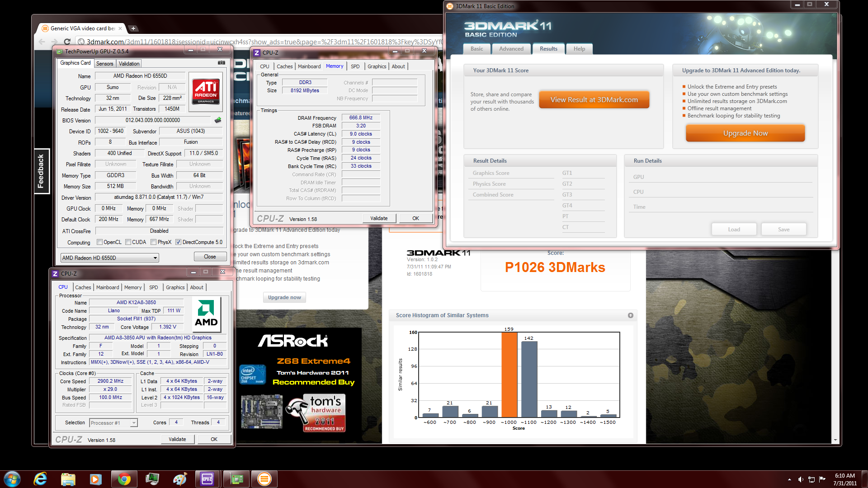
Task: Click the orange Upgrade Now button
Action: 745,133
